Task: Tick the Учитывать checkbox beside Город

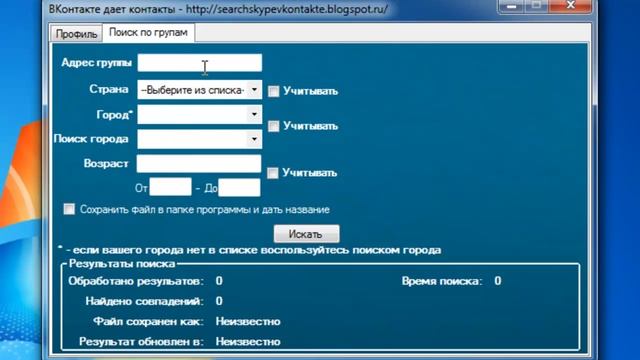Action: point(273,126)
